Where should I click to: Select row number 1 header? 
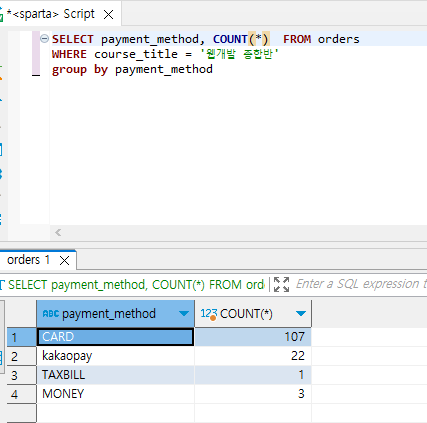[x=21, y=337]
